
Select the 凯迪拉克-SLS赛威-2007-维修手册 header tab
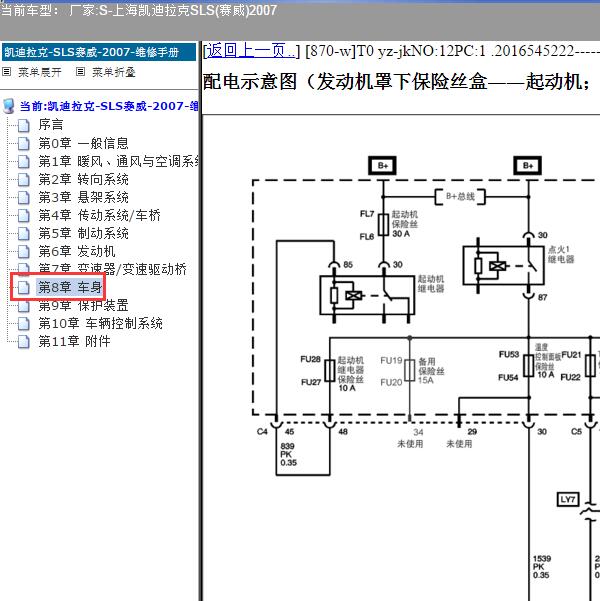pyautogui.click(x=99, y=52)
